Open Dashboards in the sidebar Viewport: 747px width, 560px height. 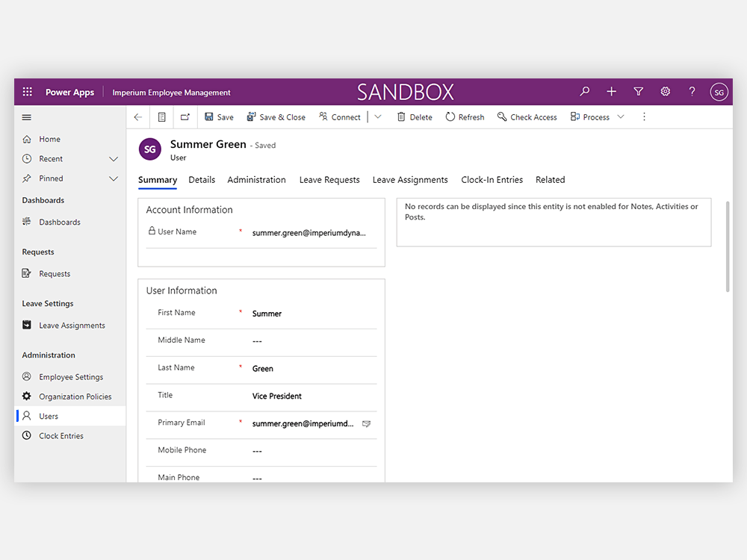pyautogui.click(x=70, y=222)
